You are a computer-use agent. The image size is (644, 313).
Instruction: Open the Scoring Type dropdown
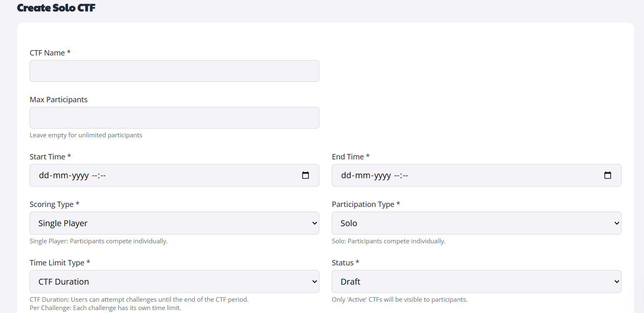pos(174,223)
